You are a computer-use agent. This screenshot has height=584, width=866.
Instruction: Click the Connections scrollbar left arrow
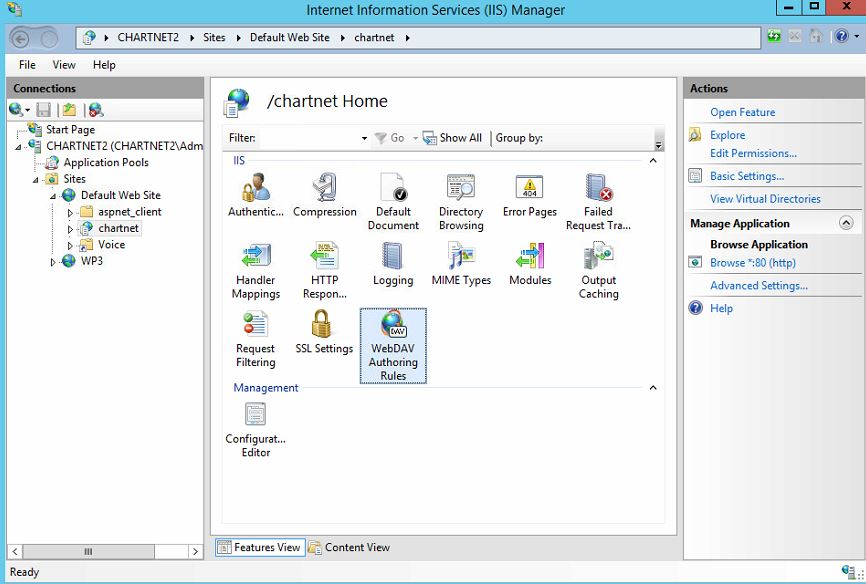pyautogui.click(x=15, y=551)
